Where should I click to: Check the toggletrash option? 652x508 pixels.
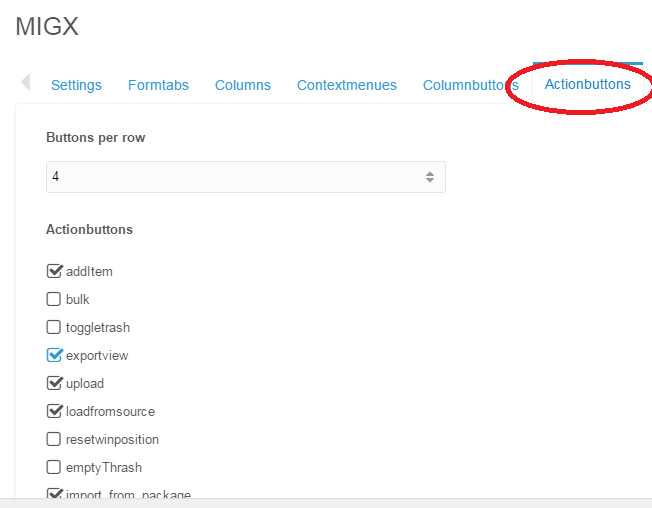click(x=54, y=327)
